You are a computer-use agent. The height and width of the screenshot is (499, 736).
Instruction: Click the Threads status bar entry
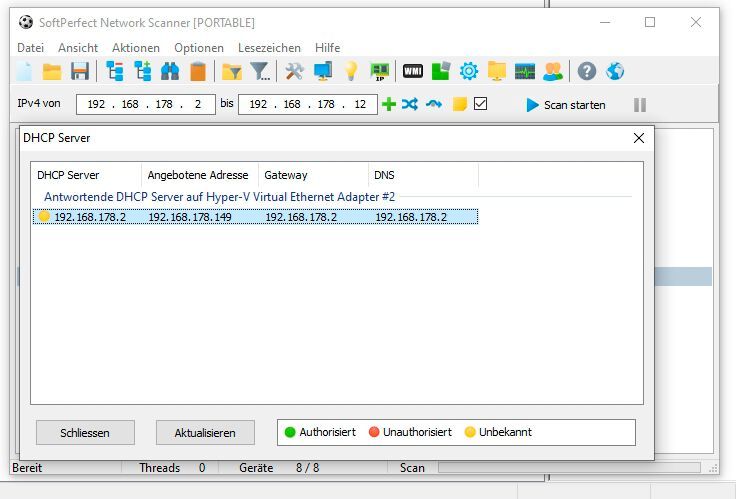click(x=172, y=468)
